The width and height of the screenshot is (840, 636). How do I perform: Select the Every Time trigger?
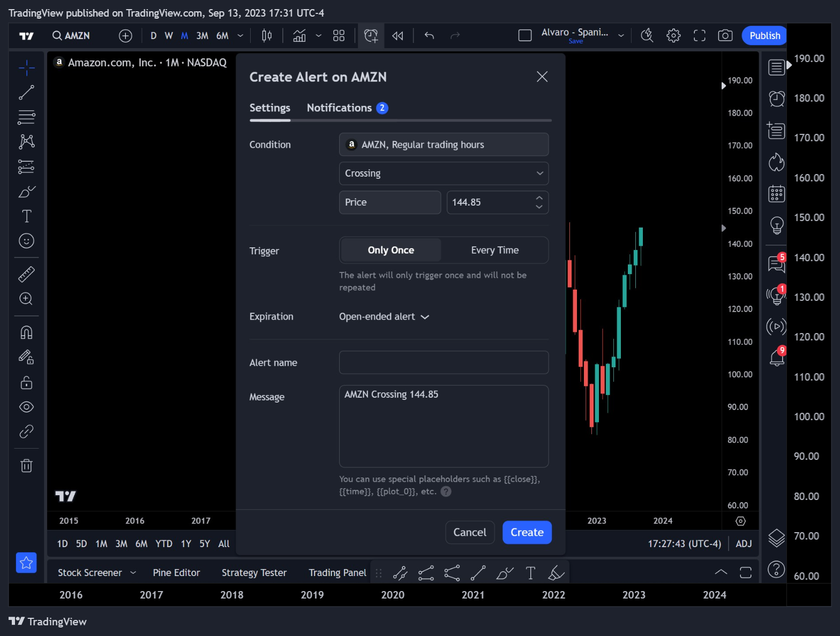tap(494, 250)
